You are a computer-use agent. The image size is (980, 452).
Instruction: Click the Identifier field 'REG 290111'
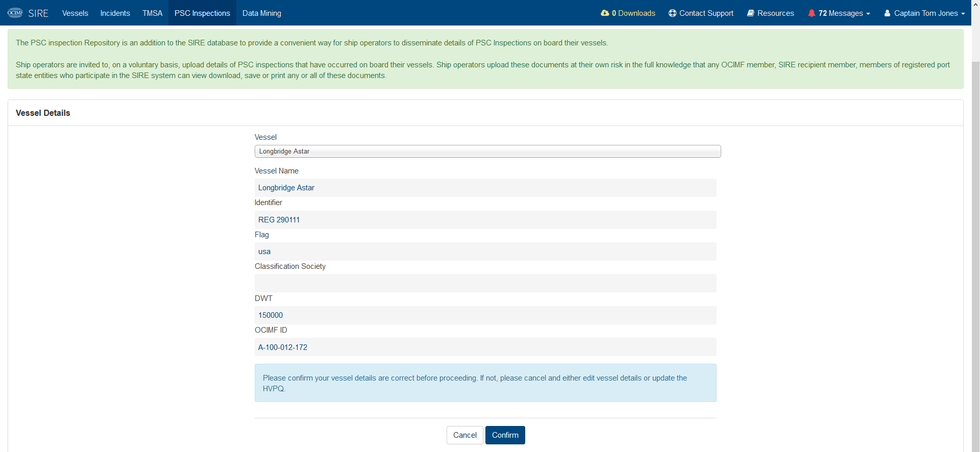[485, 220]
